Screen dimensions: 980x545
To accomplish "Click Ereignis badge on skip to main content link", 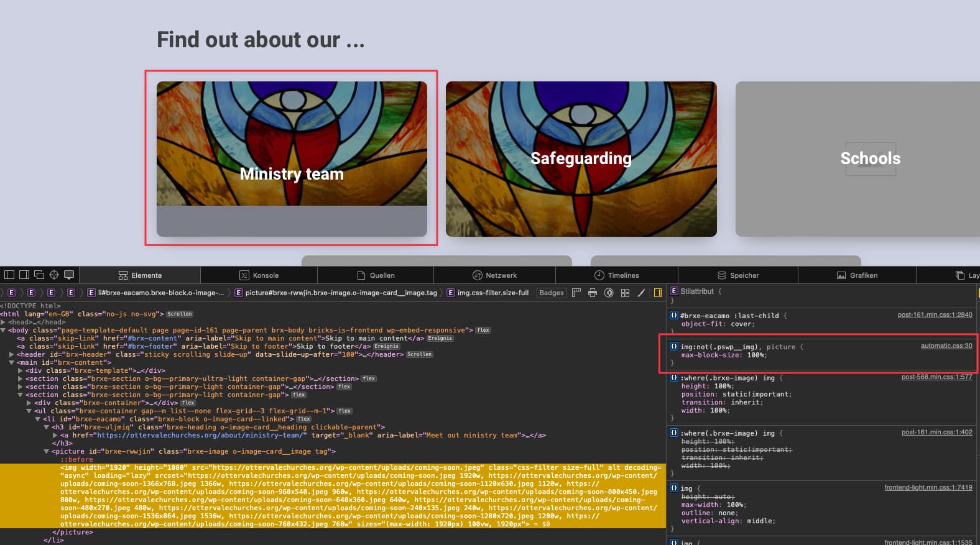I will [x=440, y=338].
